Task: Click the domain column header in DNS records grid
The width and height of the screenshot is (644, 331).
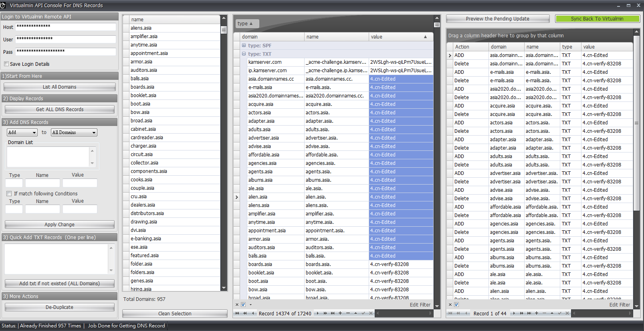Action: pyautogui.click(x=272, y=37)
